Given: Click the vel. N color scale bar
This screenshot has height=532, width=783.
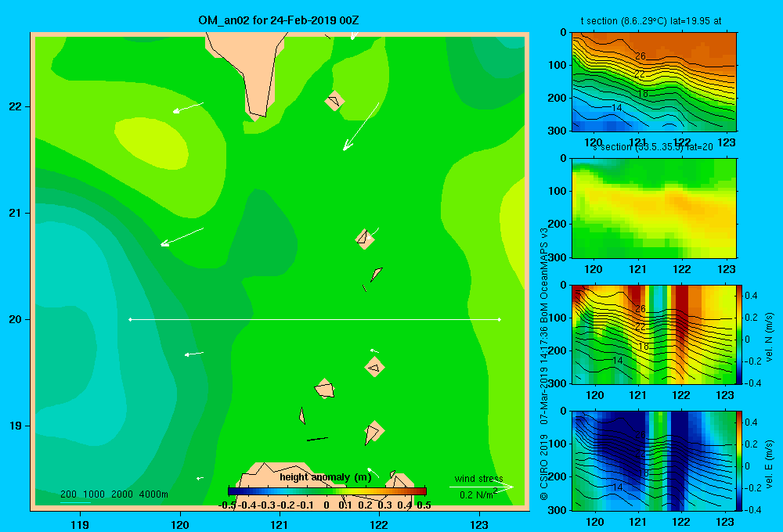Looking at the screenshot, I should click(739, 334).
